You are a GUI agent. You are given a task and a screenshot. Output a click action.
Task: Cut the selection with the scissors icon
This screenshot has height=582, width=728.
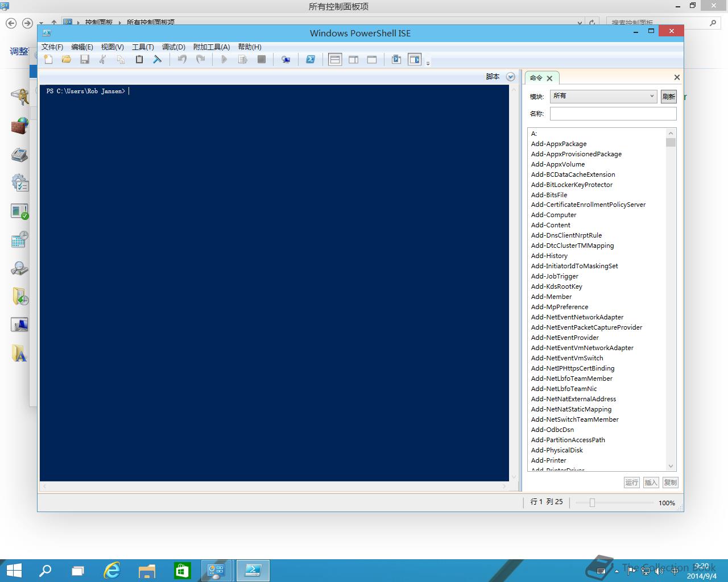[x=103, y=59]
